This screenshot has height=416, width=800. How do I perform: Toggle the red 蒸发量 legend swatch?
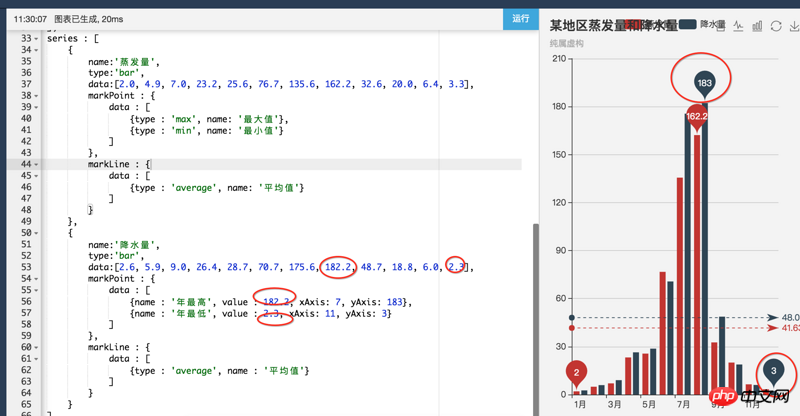(633, 25)
